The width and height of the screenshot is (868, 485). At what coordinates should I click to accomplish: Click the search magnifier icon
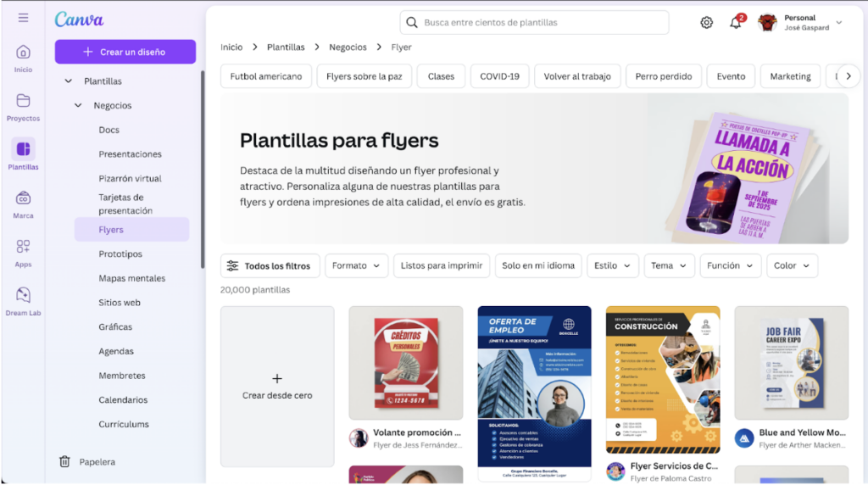[x=411, y=23]
